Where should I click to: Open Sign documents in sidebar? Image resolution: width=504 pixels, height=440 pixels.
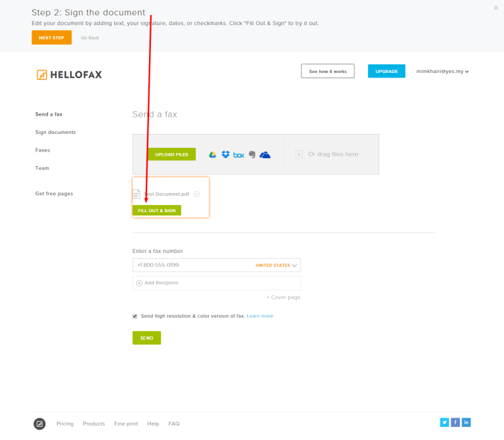click(x=56, y=132)
